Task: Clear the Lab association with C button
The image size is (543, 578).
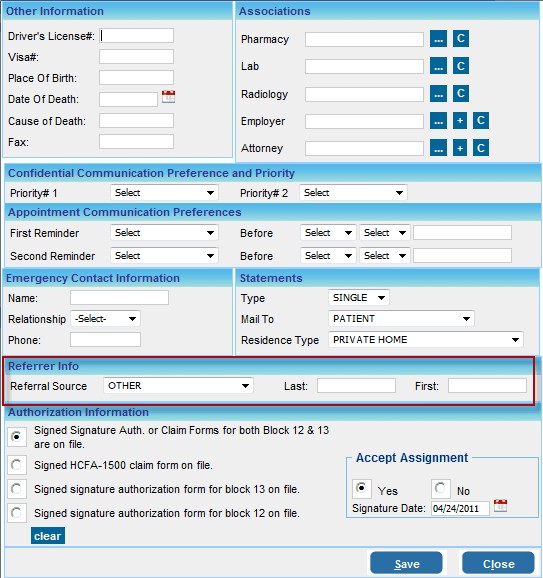Action: 461,66
